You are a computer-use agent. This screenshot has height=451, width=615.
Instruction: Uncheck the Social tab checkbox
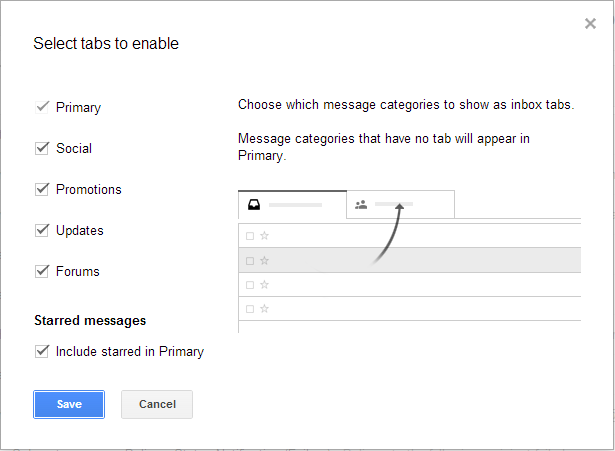pos(42,148)
